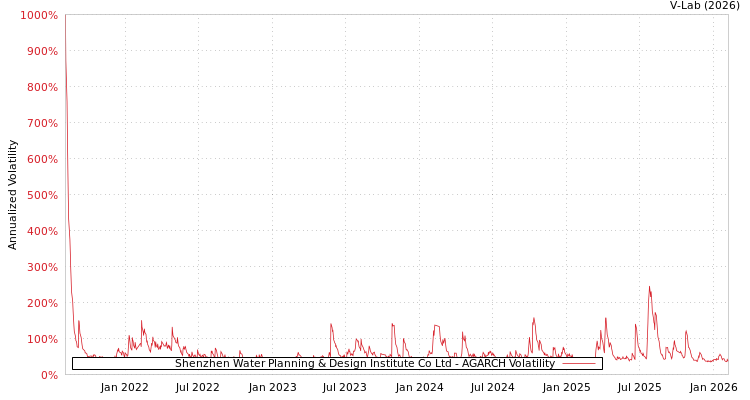Click the Shenzhen Water Planning legend text
Viewport: 750px width, 400px height.
point(365,364)
